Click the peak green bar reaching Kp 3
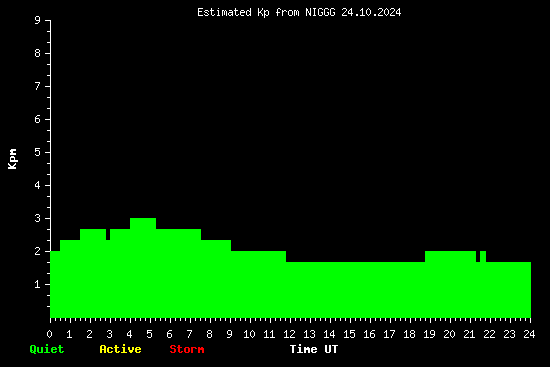 click(x=143, y=268)
